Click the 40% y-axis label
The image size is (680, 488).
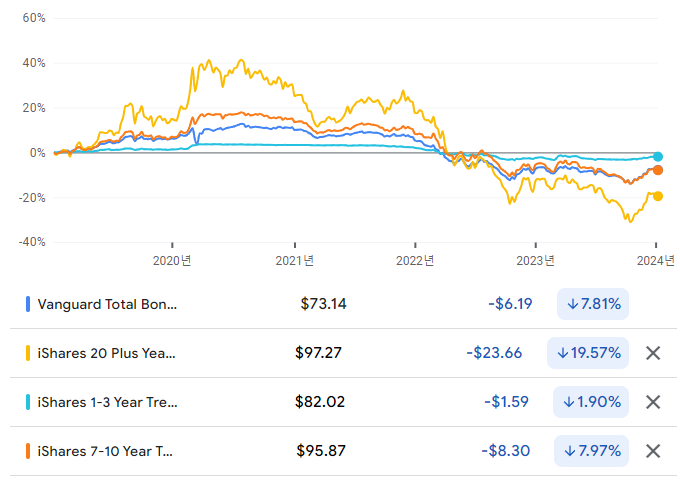[34, 63]
